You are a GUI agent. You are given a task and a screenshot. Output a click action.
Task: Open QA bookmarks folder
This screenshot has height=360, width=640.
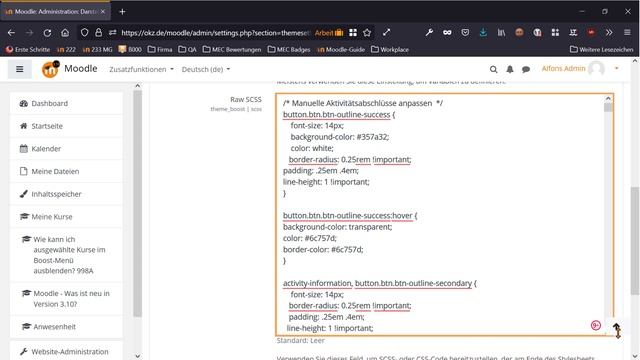click(x=187, y=49)
